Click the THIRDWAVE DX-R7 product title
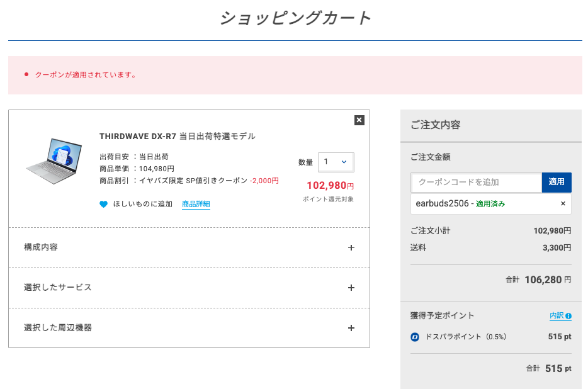Screen dimensions: 588x389 pyautogui.click(x=177, y=136)
